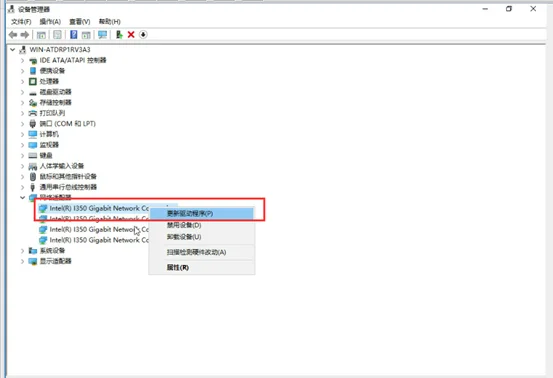Viewport: 553px width, 378px height.
Task: Click the red X uninstall device icon
Action: (131, 35)
